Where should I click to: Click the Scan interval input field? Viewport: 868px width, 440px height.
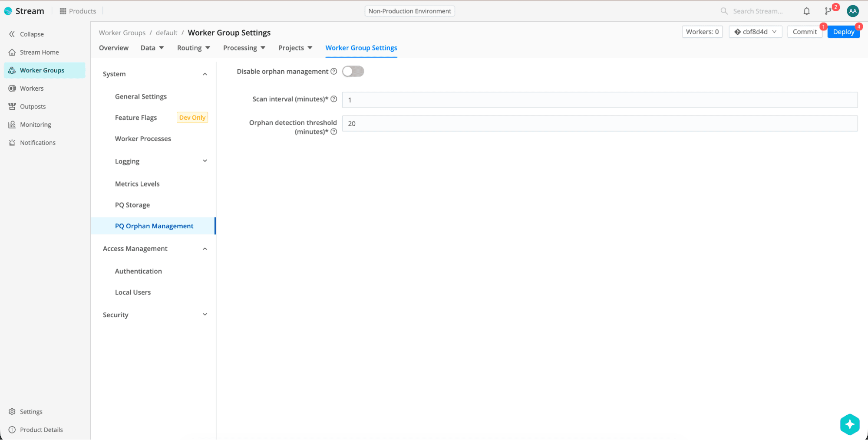(x=600, y=100)
